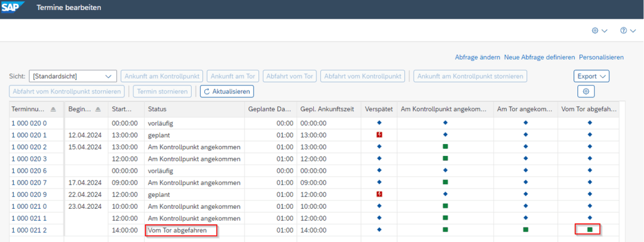
Task: Click Abfahrt vom Kontrollpunkt stornieren button
Action: click(x=67, y=92)
